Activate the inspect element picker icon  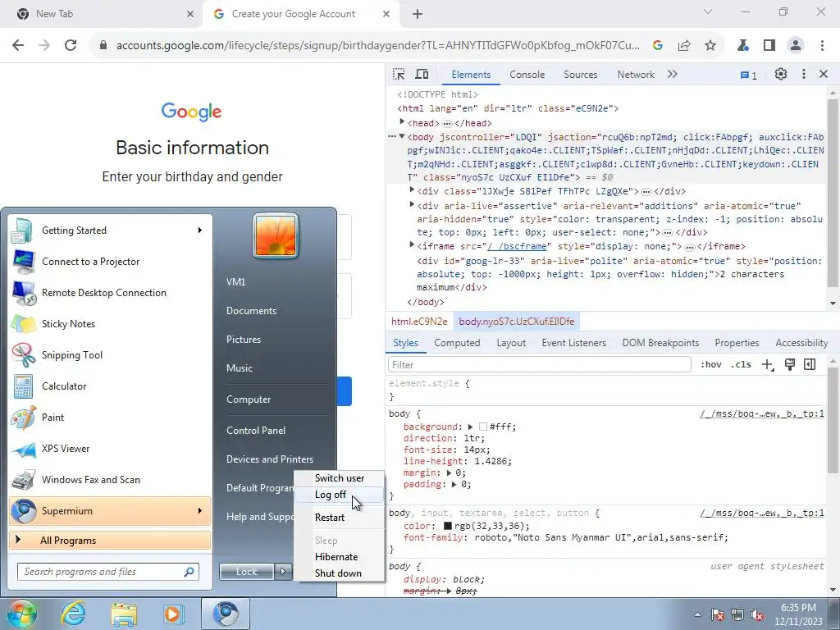pyautogui.click(x=399, y=75)
